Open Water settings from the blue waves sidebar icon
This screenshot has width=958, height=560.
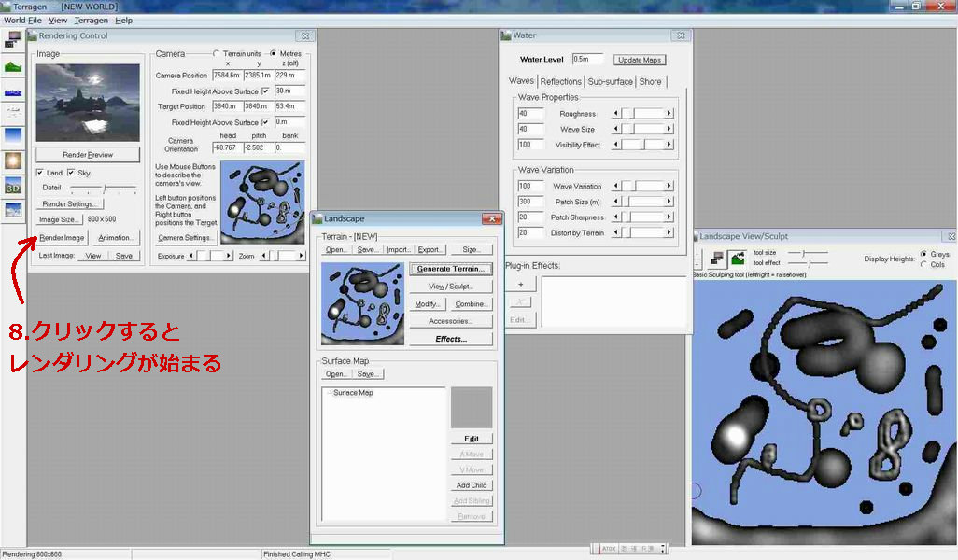(13, 92)
